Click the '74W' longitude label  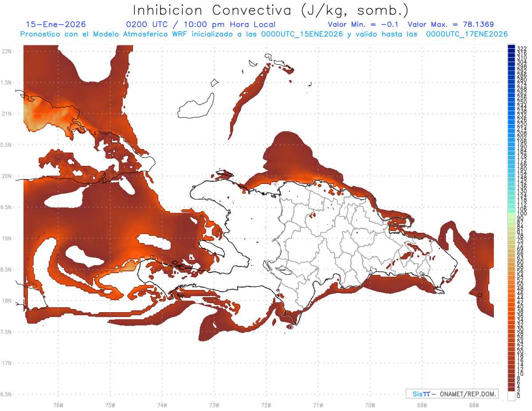pyautogui.click(x=162, y=405)
